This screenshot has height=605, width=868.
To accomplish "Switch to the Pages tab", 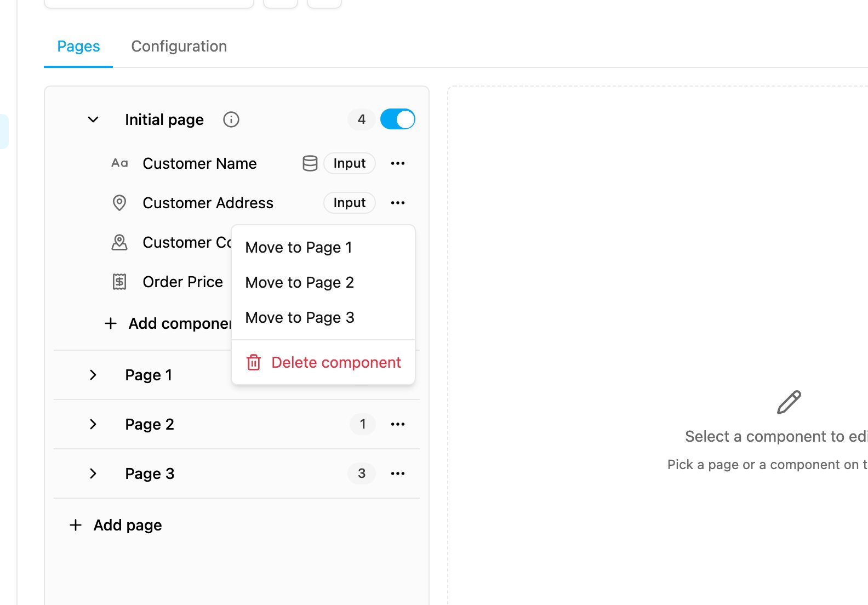I will pos(78,47).
